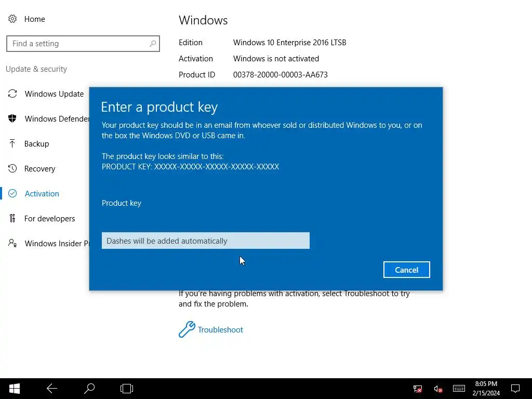532x399 pixels.
Task: Select the Product ID value text
Action: coord(280,75)
